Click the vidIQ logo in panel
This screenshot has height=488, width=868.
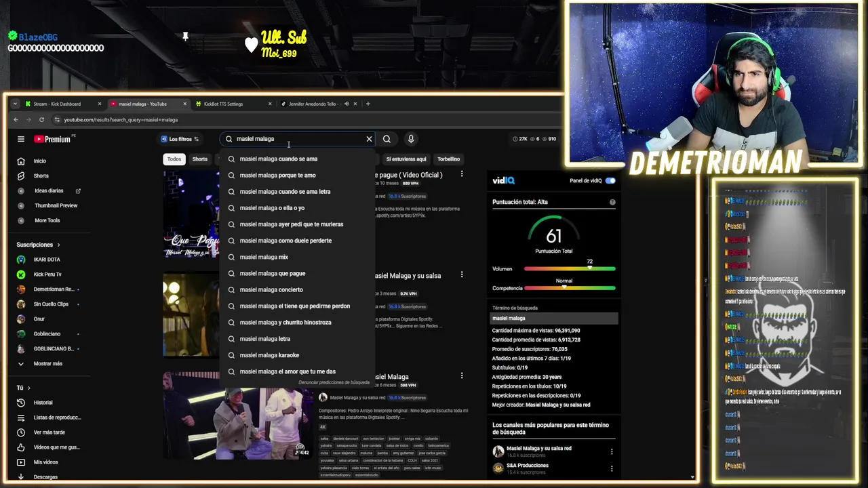coord(504,181)
